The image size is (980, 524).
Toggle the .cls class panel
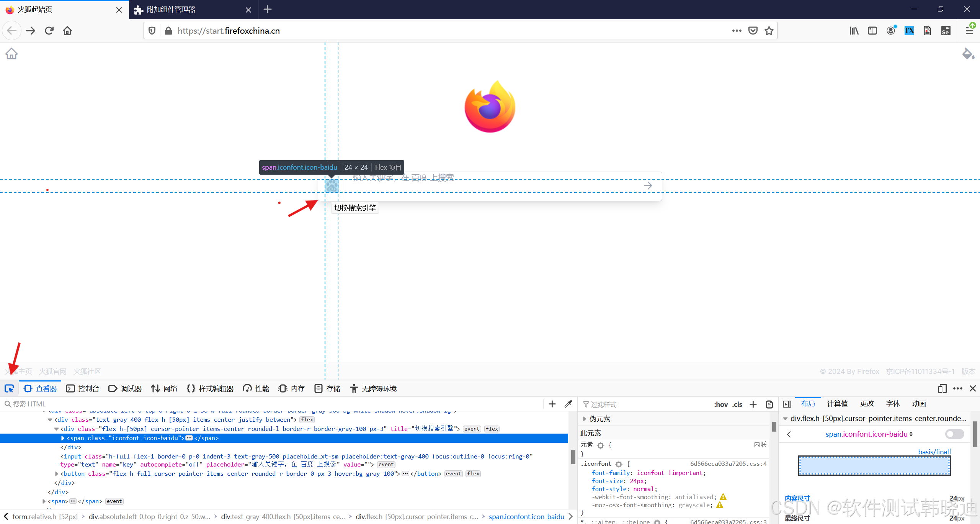[x=737, y=404]
